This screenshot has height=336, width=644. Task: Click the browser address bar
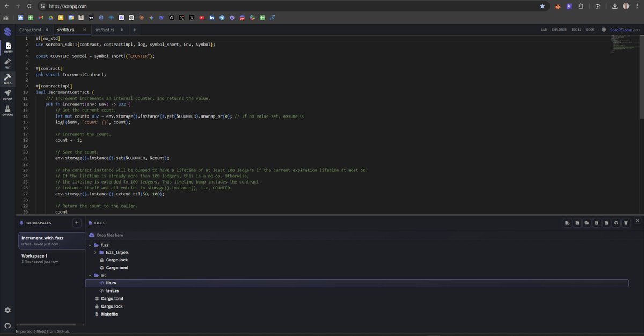(290, 6)
